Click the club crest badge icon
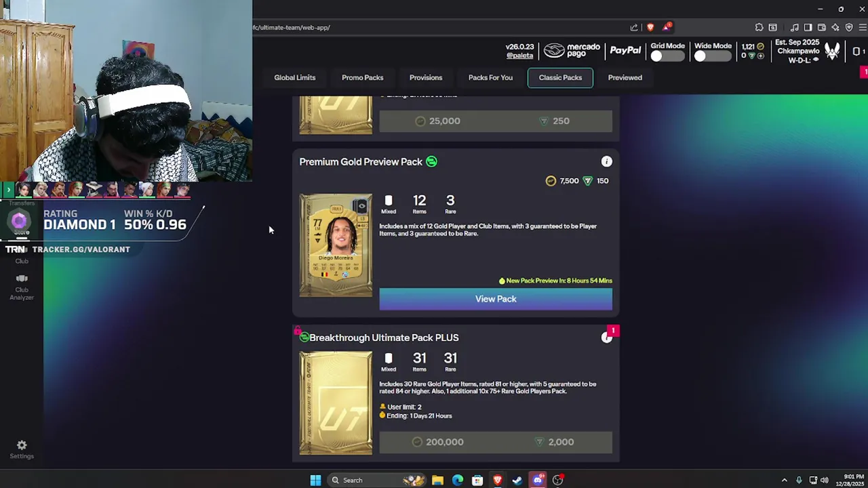Image resolution: width=868 pixels, height=488 pixels. pyautogui.click(x=832, y=52)
